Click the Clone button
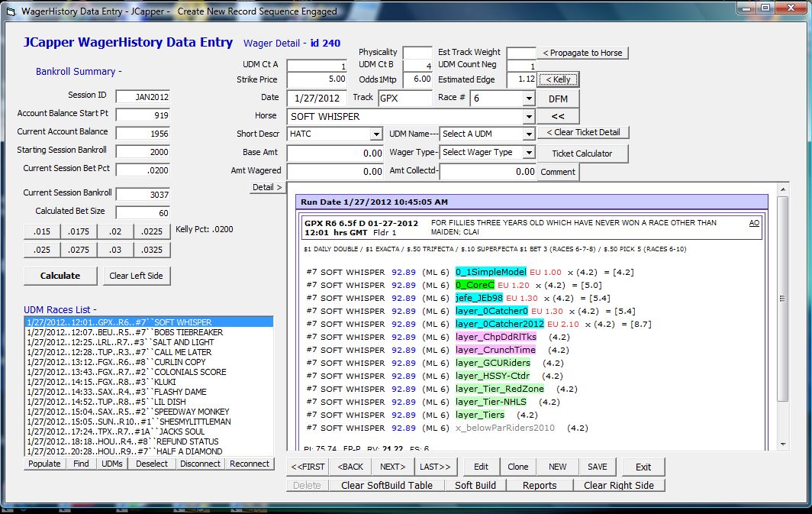 518,467
